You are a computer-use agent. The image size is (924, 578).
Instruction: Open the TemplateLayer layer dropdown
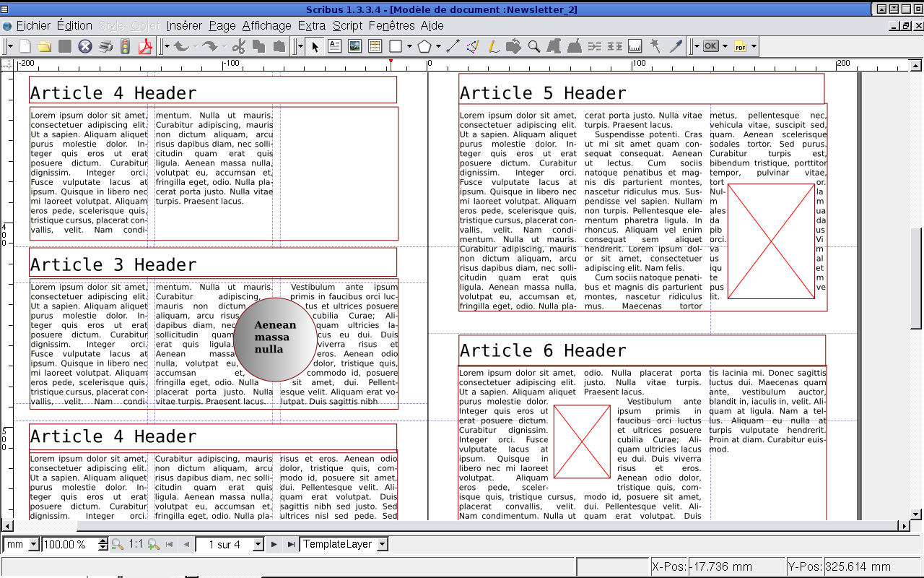(382, 544)
